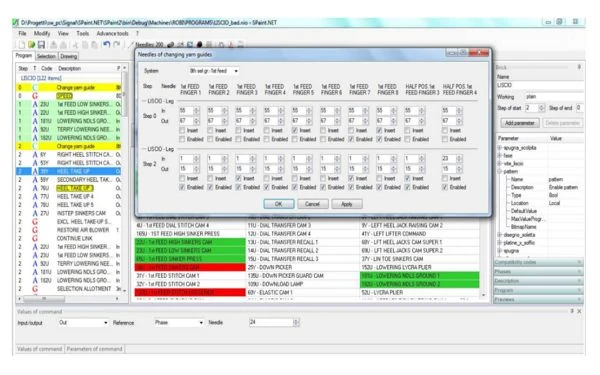Viewport: 600px width, 375px height.
Task: Toggle Step 0 Insert checkbox under 1st FEED FINGER 5
Action: (295, 130)
